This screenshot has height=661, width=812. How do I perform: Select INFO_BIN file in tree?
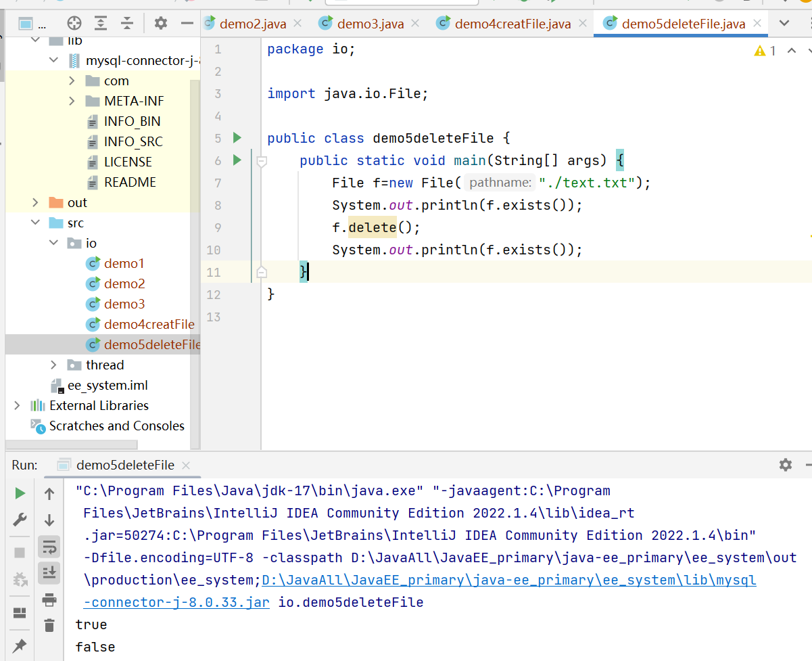coord(132,121)
